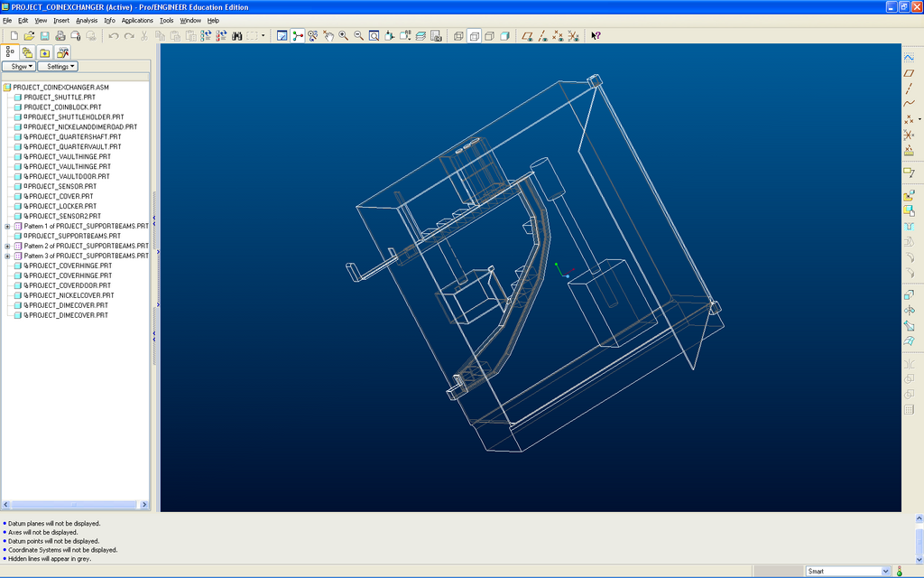The height and width of the screenshot is (578, 924).
Task: Toggle datum points display on/off
Action: 558,36
